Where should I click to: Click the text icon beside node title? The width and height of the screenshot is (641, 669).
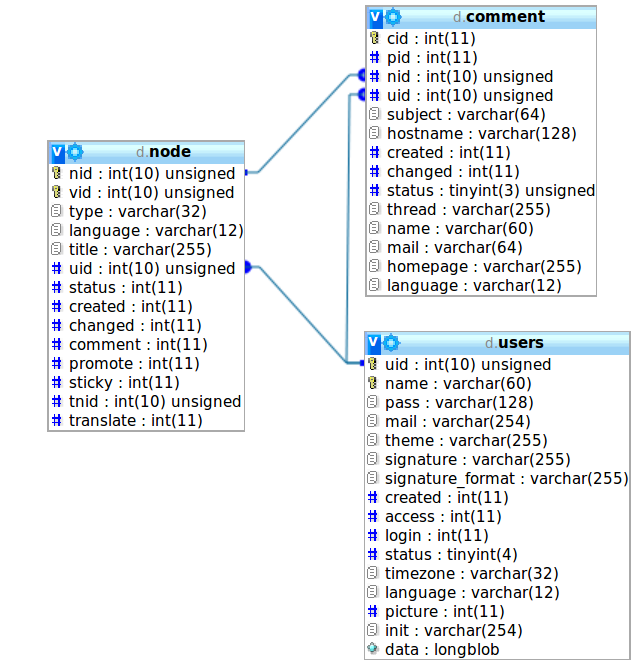57,249
